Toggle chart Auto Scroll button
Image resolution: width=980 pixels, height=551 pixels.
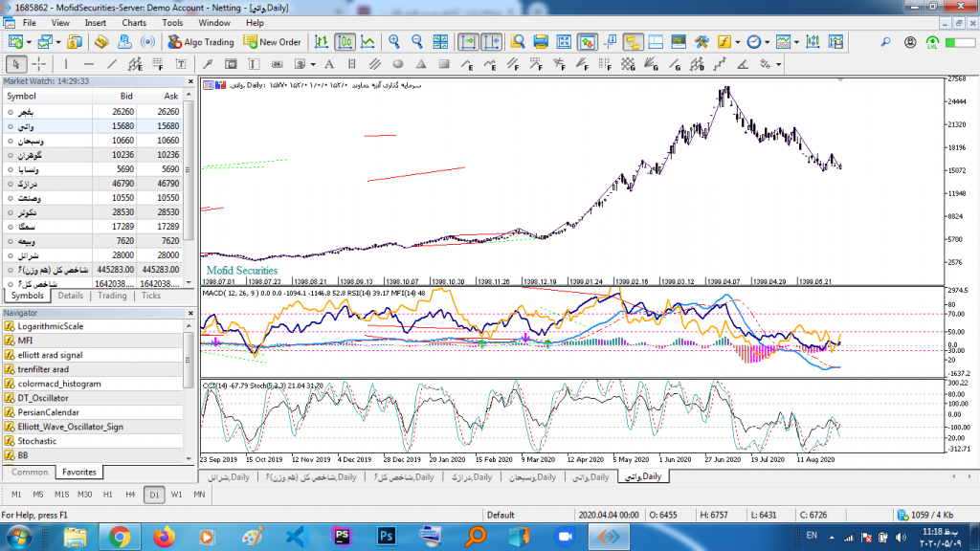pyautogui.click(x=468, y=42)
